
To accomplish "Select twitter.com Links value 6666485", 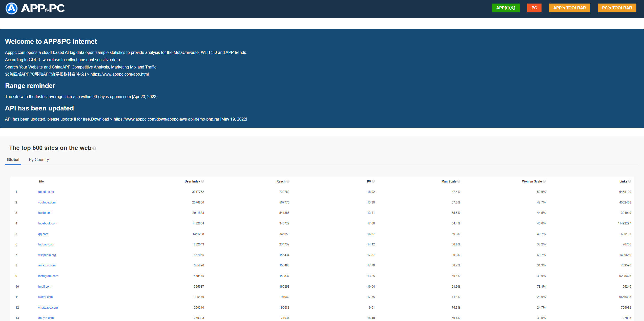I will pyautogui.click(x=625, y=297).
